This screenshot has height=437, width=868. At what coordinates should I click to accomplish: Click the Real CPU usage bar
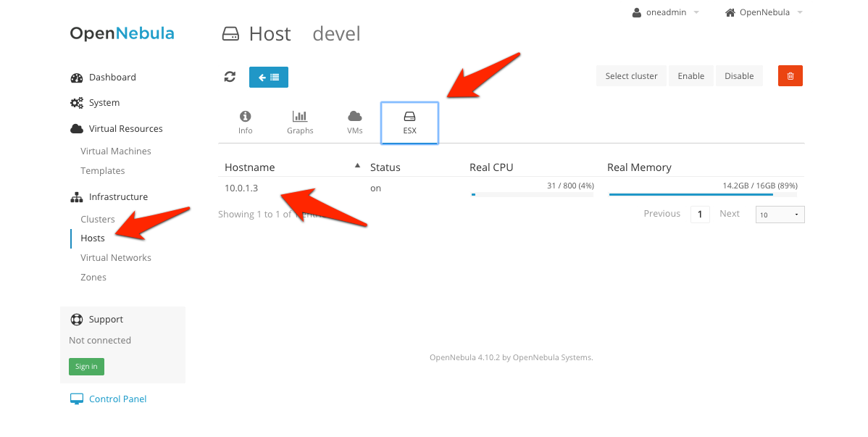pos(532,195)
